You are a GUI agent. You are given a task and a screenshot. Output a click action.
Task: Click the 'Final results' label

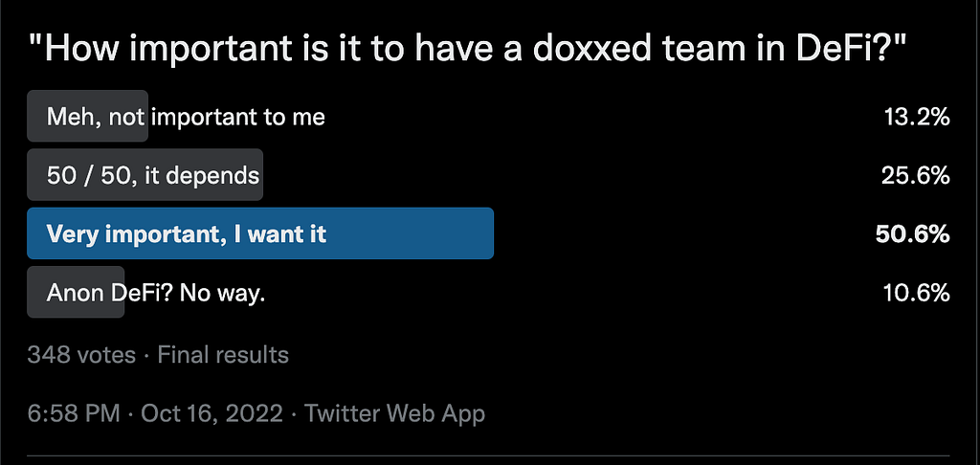point(223,355)
